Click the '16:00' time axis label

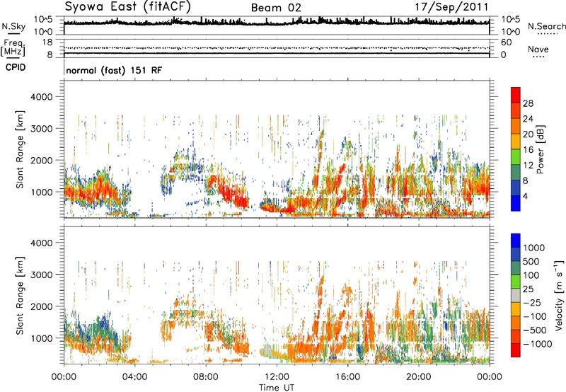(x=347, y=377)
